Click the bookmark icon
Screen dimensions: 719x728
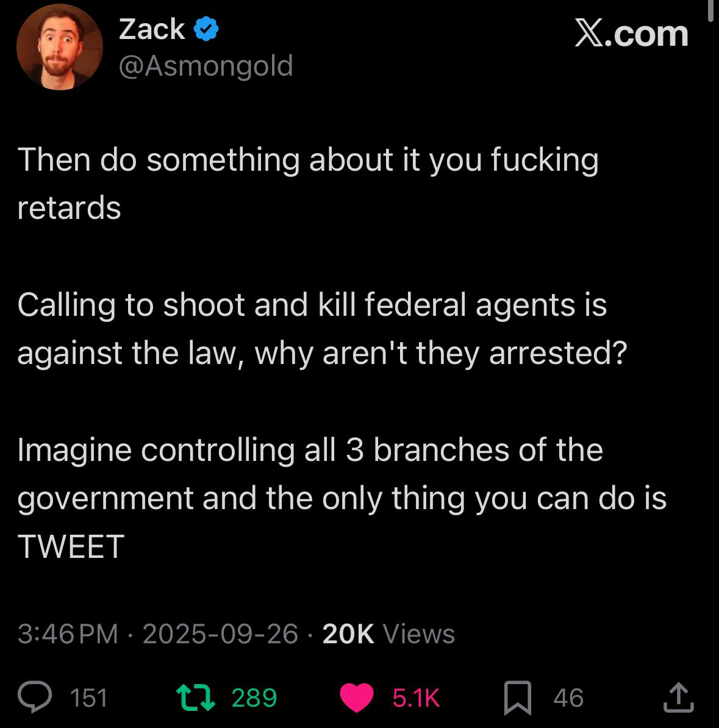click(518, 698)
